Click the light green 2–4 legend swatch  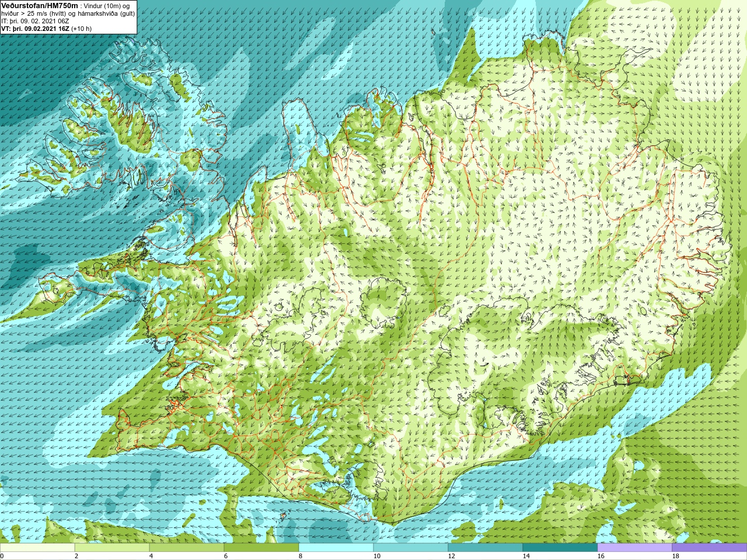point(112,548)
